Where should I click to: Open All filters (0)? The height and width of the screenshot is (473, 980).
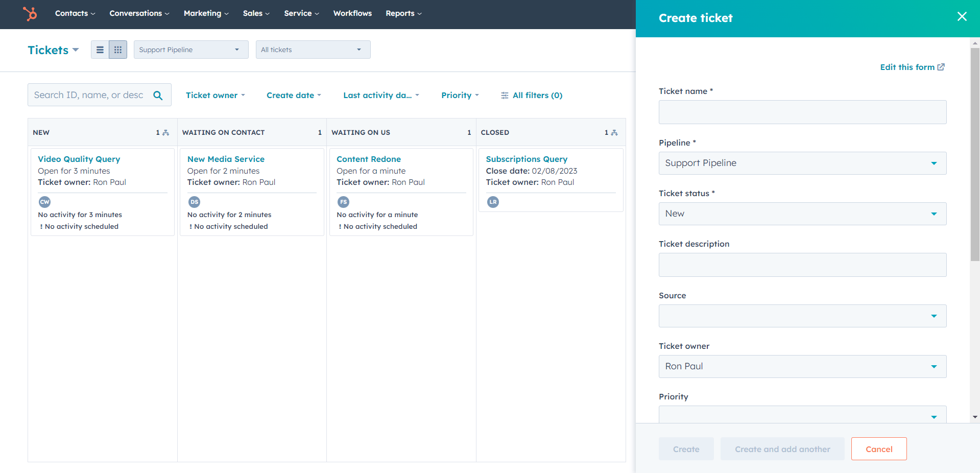point(532,95)
